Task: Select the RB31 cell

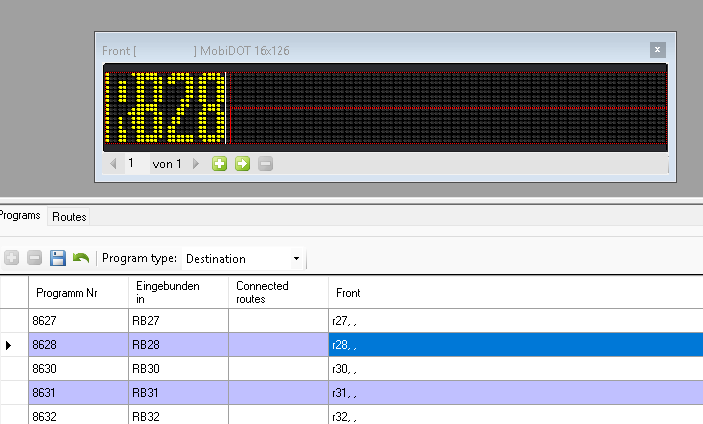Action: tap(178, 393)
